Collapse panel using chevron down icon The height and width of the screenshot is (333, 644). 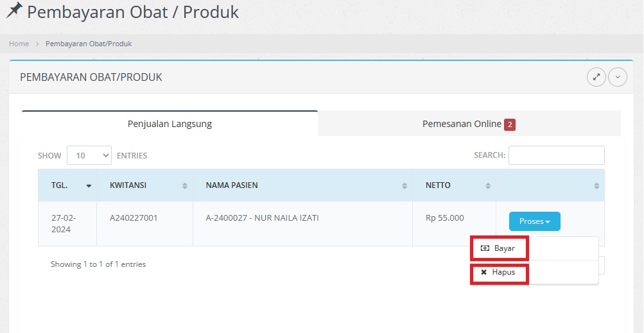(x=618, y=77)
